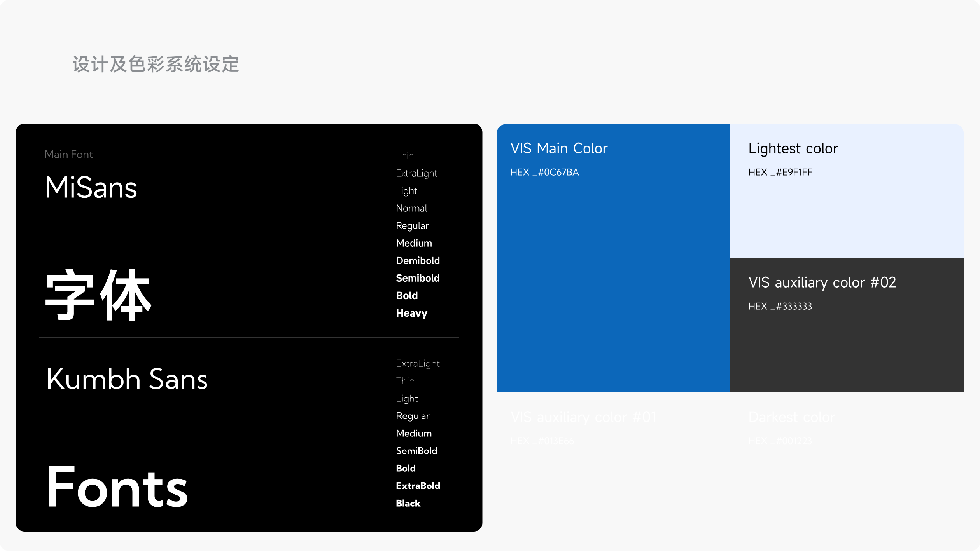The height and width of the screenshot is (551, 980).
Task: Click the page title 设计及色彩系统设定
Action: click(x=156, y=64)
